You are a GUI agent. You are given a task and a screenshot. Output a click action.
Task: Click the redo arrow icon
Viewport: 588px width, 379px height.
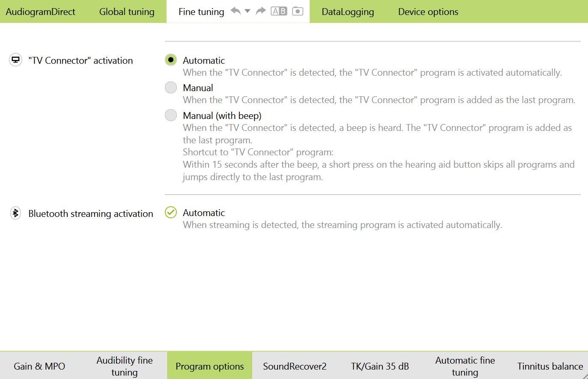261,11
